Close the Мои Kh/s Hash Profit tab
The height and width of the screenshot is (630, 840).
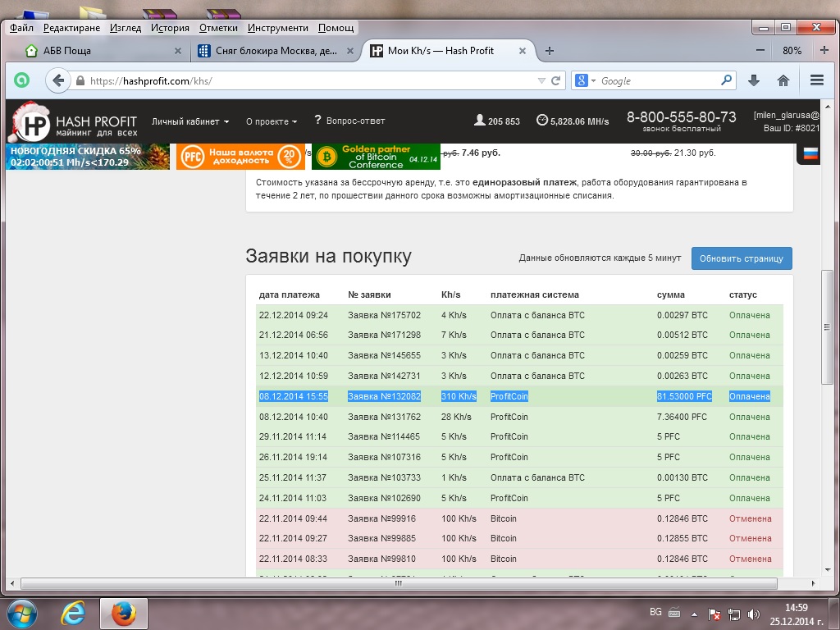pos(523,51)
